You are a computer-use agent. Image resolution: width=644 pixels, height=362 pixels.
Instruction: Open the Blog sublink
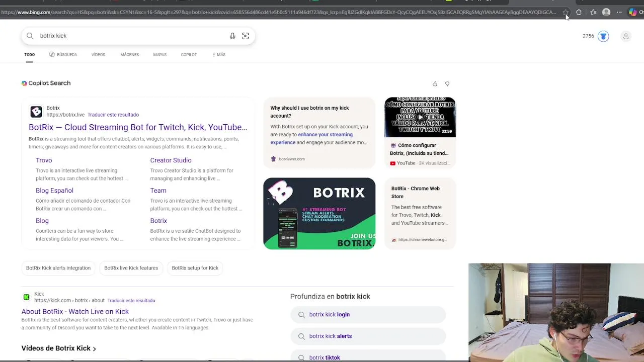(42, 221)
